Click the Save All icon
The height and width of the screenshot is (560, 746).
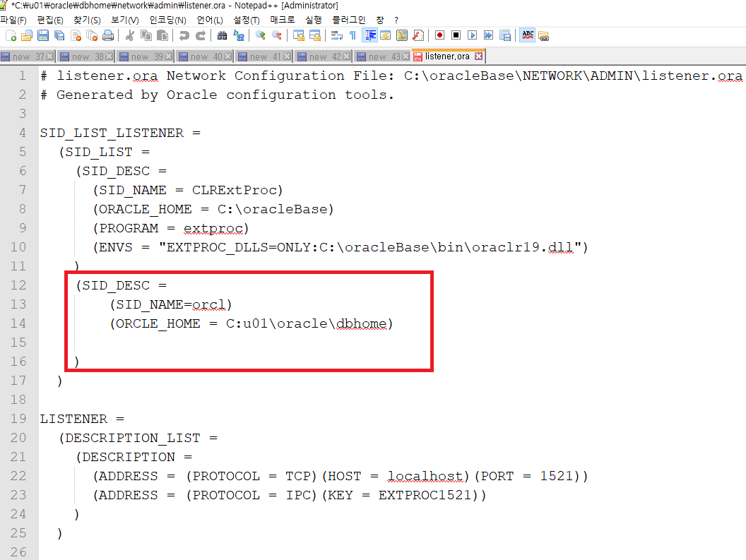(58, 35)
